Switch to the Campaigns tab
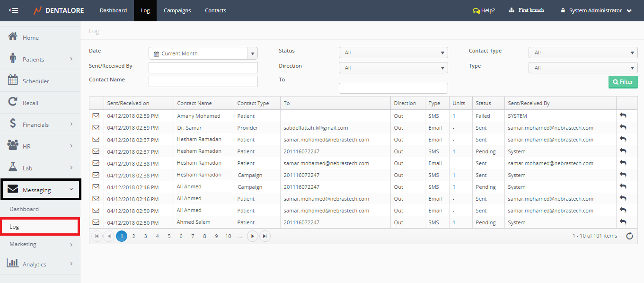The height and width of the screenshot is (283, 644). [x=177, y=10]
